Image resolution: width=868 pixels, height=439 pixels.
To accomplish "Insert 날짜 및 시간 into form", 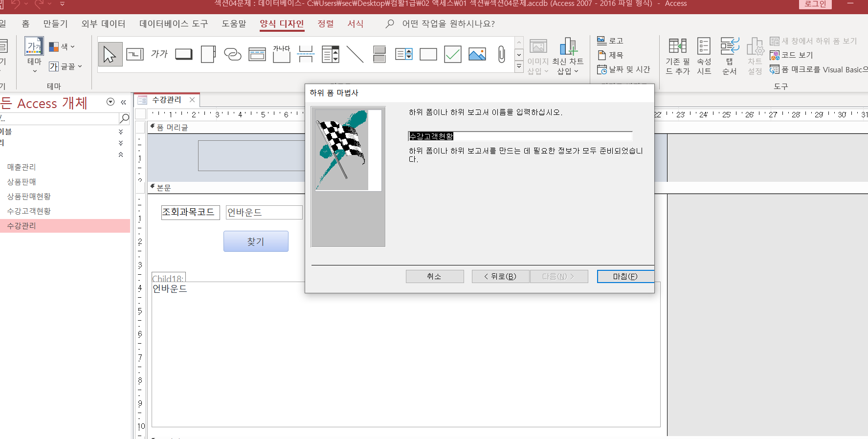I will tap(624, 70).
